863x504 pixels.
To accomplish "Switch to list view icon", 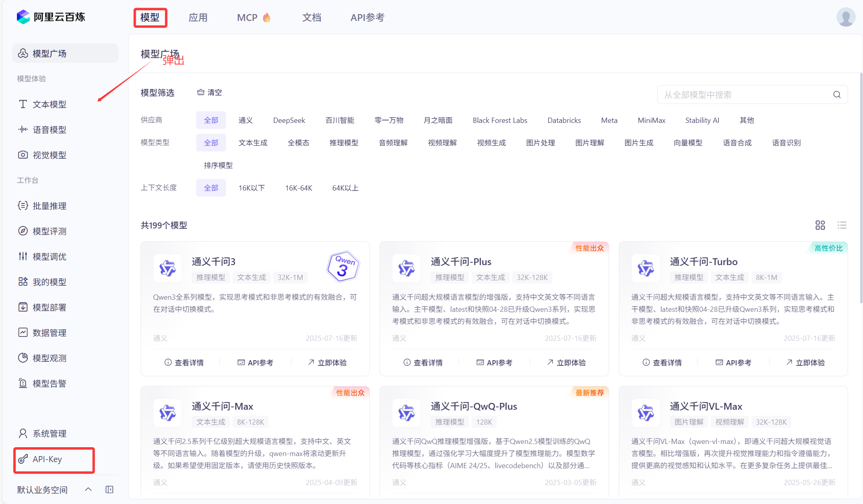I will pos(842,225).
